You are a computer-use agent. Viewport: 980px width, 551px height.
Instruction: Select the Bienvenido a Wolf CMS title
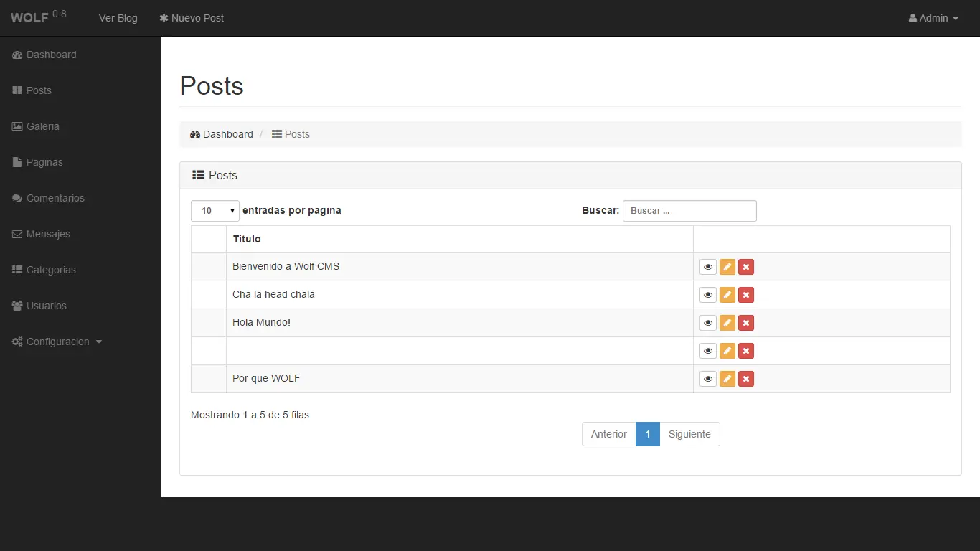tap(286, 266)
